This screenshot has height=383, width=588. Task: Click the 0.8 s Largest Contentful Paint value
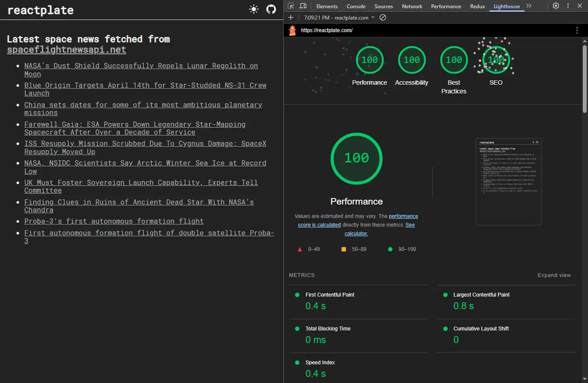click(463, 306)
